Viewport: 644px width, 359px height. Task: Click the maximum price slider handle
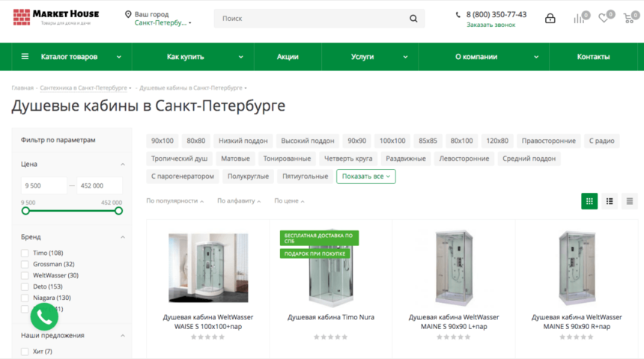coord(118,211)
